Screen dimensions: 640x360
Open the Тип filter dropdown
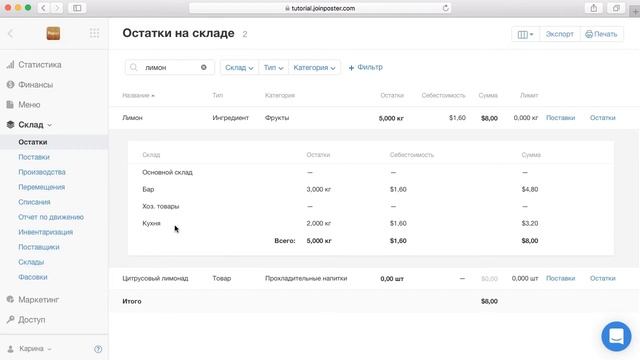pos(273,67)
